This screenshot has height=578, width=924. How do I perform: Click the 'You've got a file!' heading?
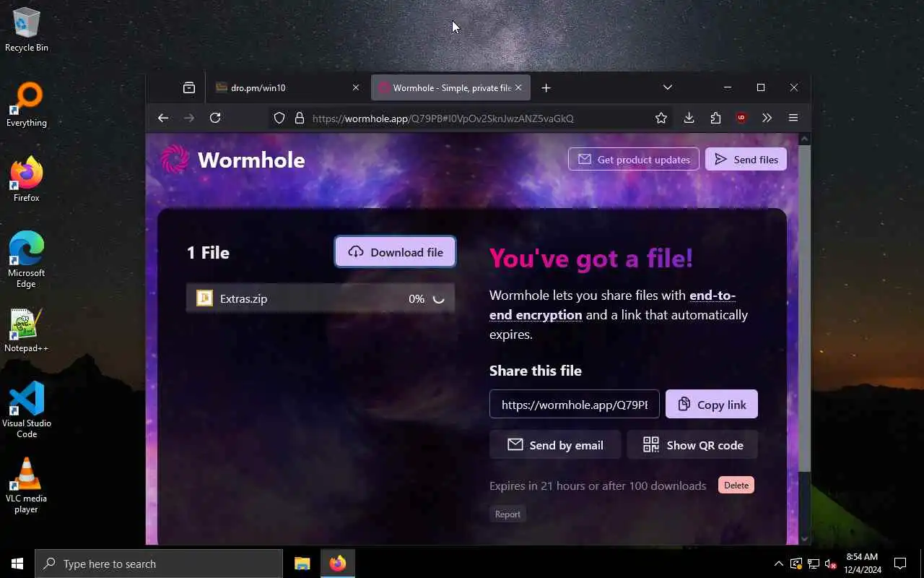point(591,258)
